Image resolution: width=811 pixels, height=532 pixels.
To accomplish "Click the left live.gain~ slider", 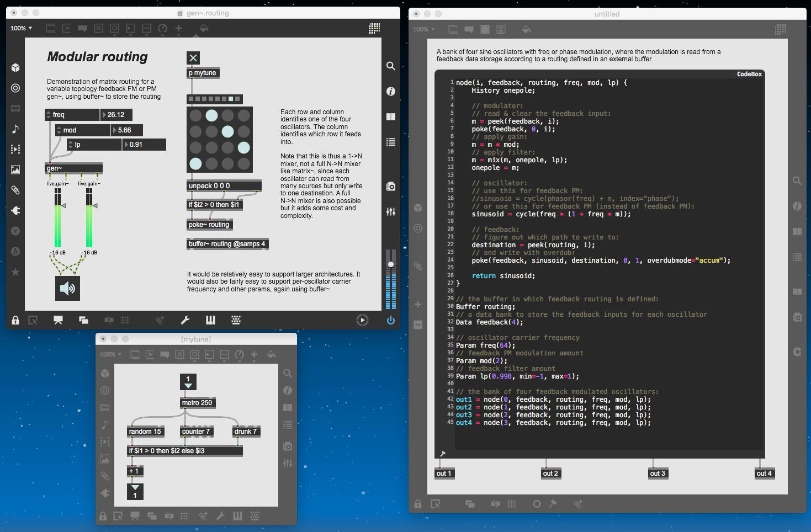I will pyautogui.click(x=57, y=218).
